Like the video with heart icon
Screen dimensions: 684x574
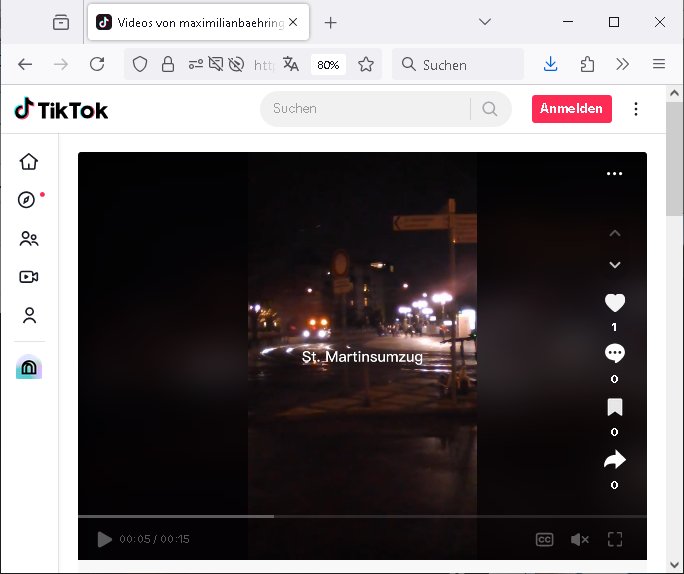(x=614, y=303)
